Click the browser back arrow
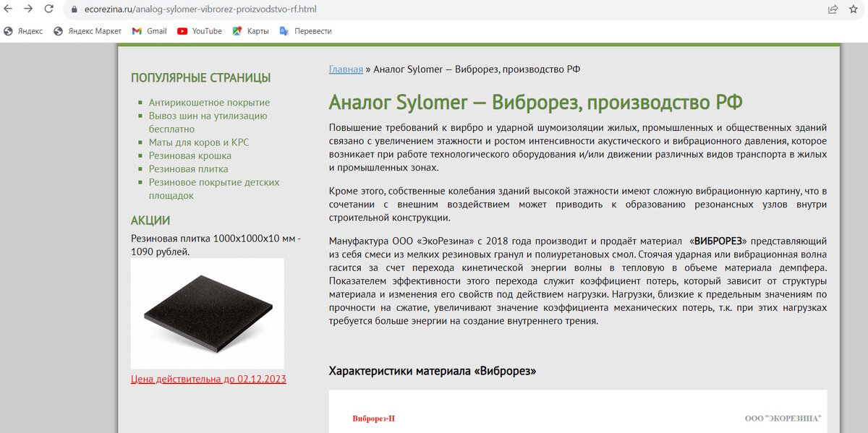The height and width of the screenshot is (433, 868). click(9, 9)
